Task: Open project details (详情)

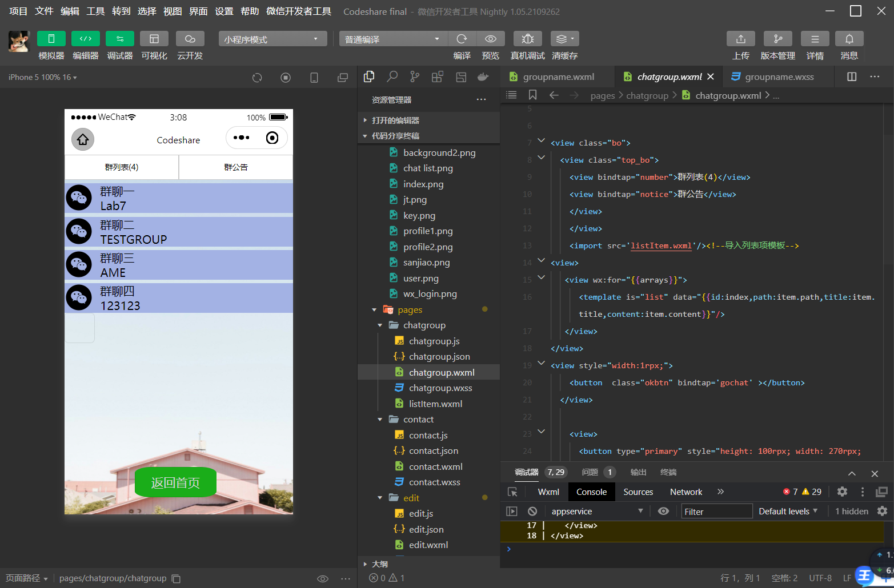Action: (x=815, y=38)
